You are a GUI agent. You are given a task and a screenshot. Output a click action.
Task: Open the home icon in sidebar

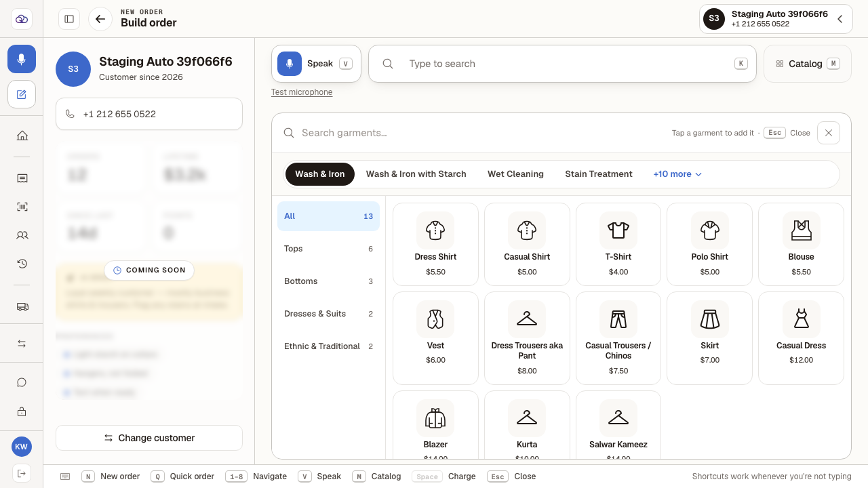coord(22,136)
